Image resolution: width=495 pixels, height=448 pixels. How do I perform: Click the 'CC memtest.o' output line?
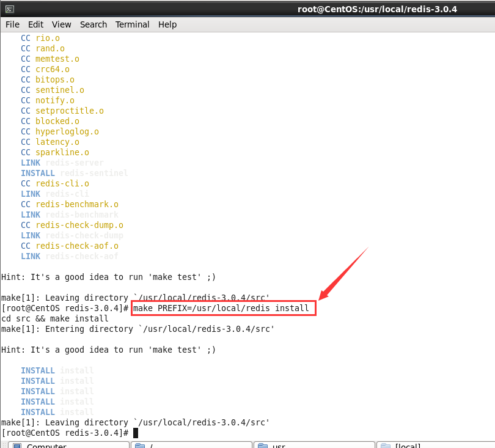pyautogui.click(x=50, y=59)
